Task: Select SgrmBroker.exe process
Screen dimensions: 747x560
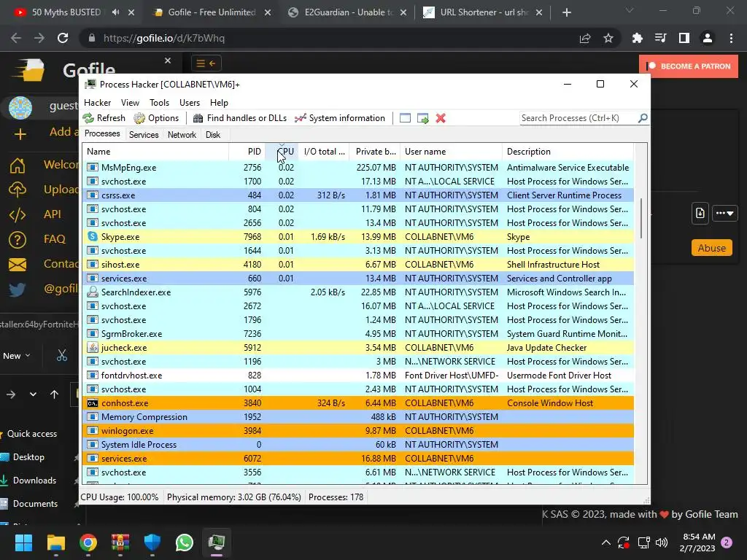Action: [357, 334]
